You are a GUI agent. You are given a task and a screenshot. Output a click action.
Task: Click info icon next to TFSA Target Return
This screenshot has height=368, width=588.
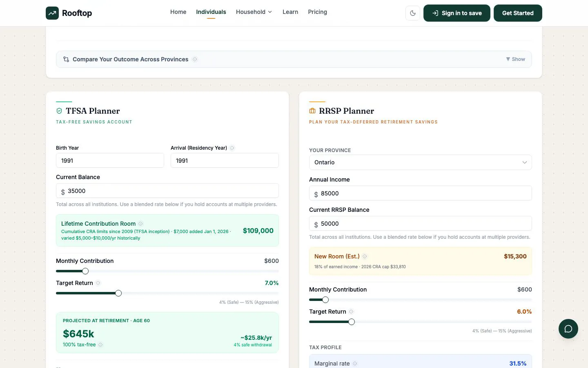pyautogui.click(x=98, y=283)
